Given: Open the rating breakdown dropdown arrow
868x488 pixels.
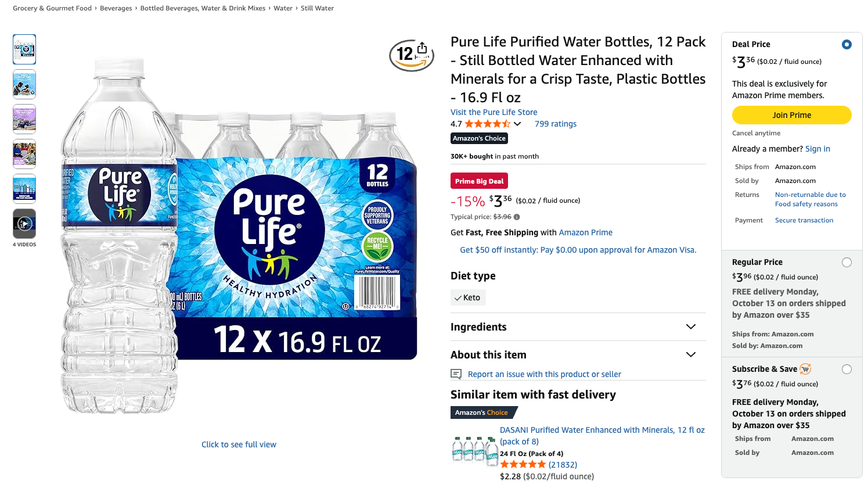Looking at the screenshot, I should (517, 124).
